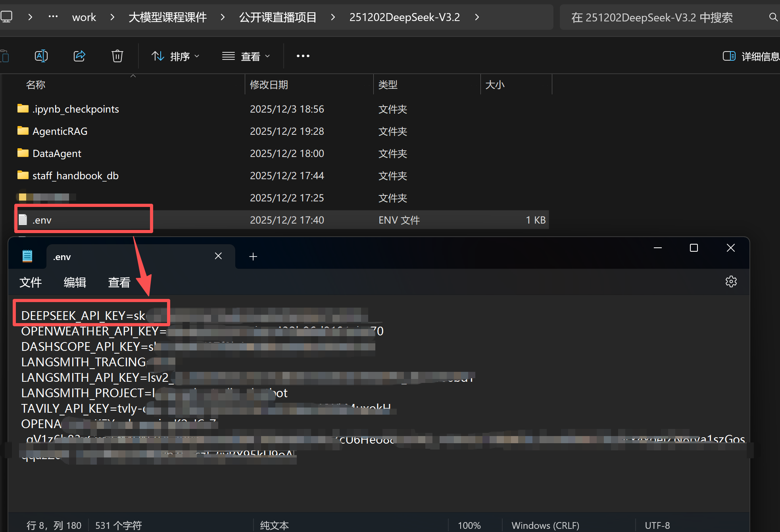Image resolution: width=780 pixels, height=532 pixels.
Task: Expand the 排序 sort dropdown
Action: pos(175,56)
